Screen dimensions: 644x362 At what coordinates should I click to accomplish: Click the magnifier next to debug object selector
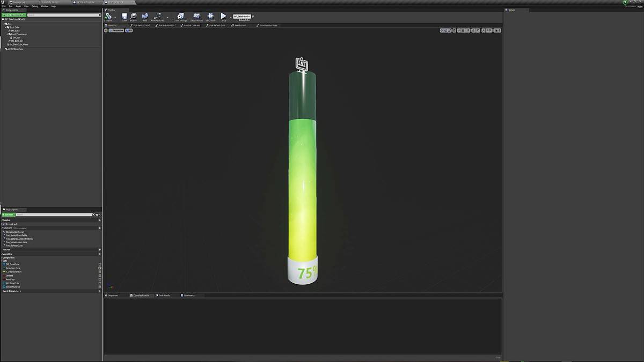pos(253,17)
